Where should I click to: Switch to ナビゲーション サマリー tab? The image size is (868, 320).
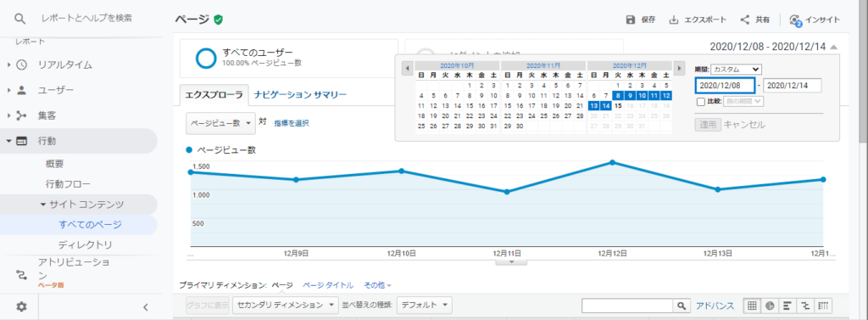pyautogui.click(x=300, y=95)
